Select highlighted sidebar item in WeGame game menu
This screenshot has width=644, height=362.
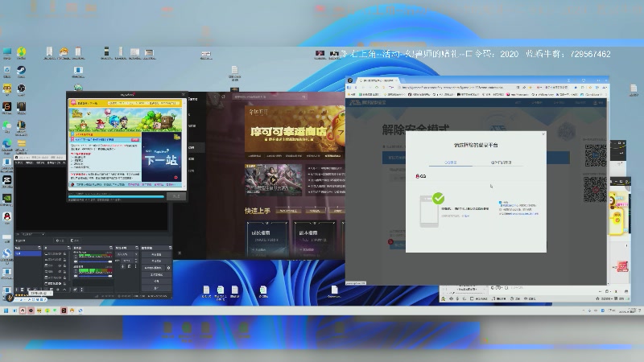[196, 148]
